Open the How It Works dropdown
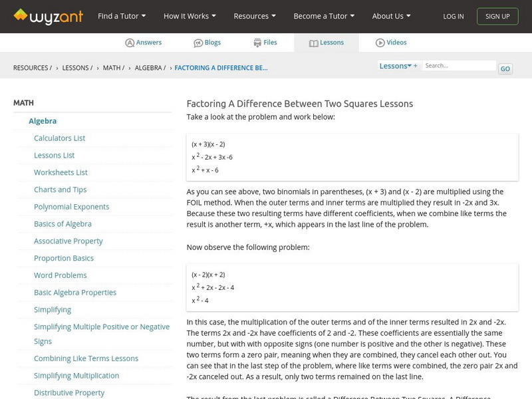The height and width of the screenshot is (399, 532). point(190,16)
